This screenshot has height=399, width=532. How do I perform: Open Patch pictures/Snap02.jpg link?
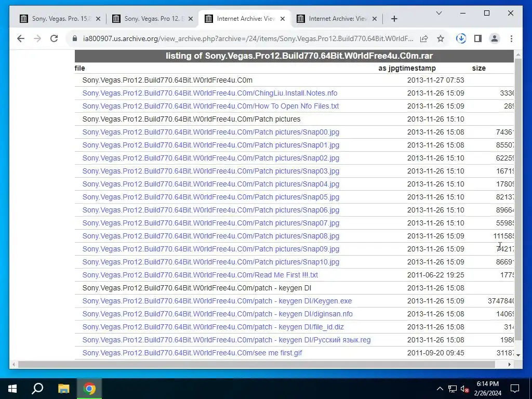pos(211,158)
